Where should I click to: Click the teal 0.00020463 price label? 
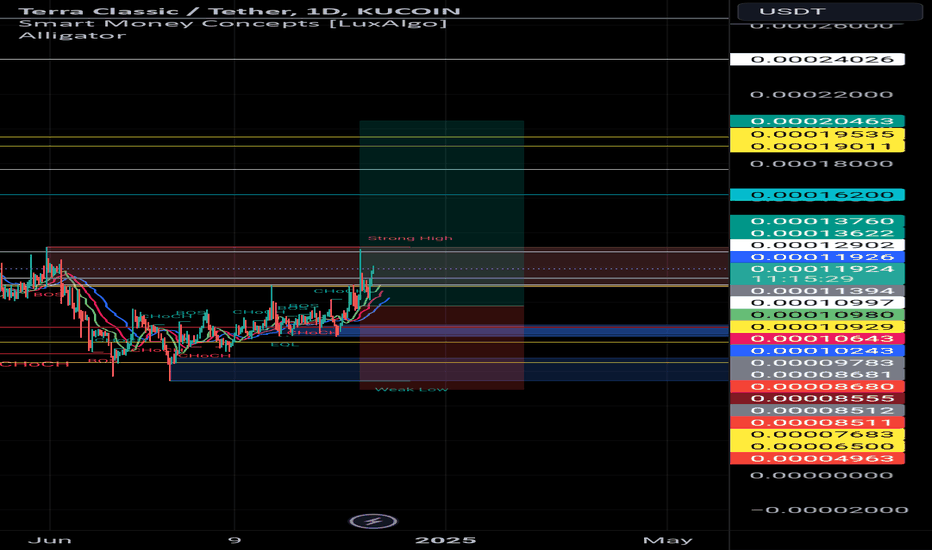pos(817,121)
